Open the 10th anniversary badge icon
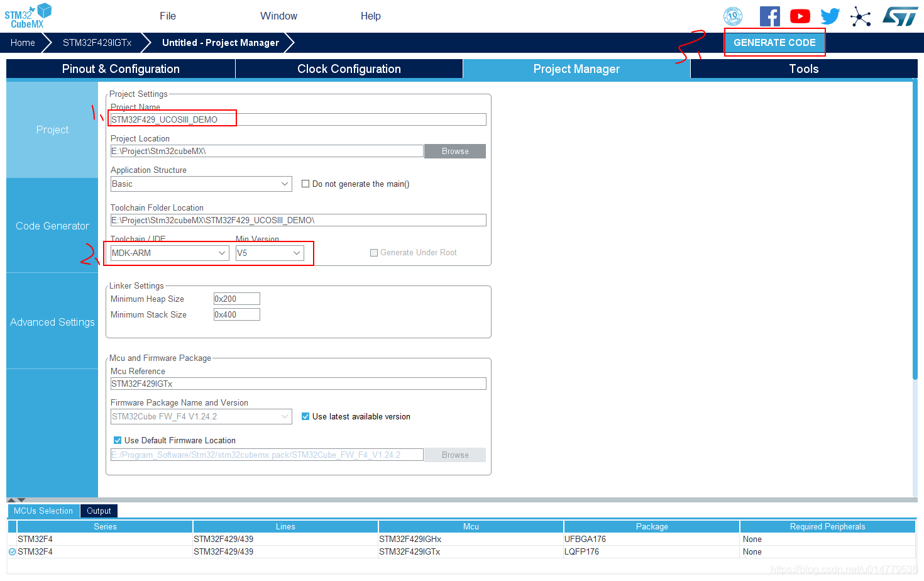 click(x=733, y=16)
